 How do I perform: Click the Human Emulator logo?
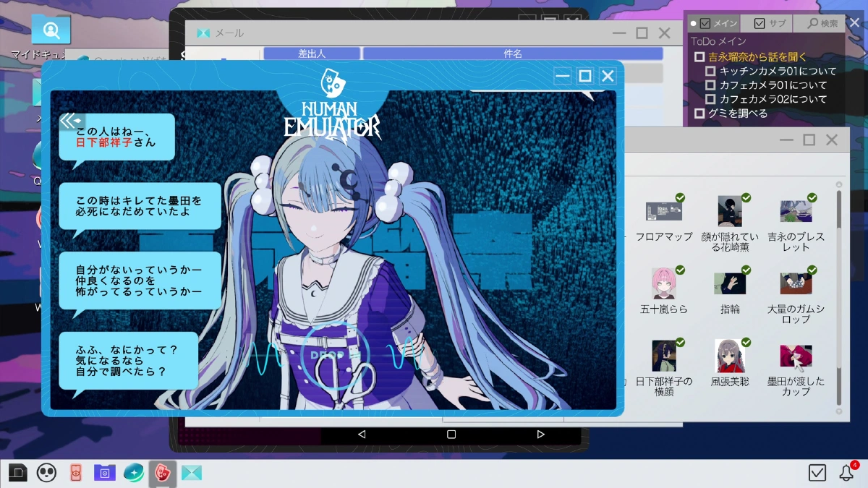(332, 107)
